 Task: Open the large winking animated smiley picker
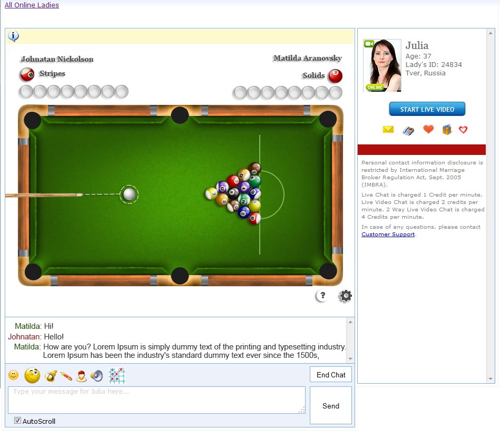pyautogui.click(x=32, y=375)
